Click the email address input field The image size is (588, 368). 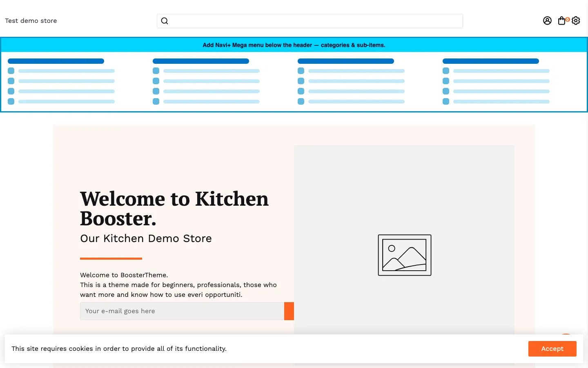click(x=182, y=311)
